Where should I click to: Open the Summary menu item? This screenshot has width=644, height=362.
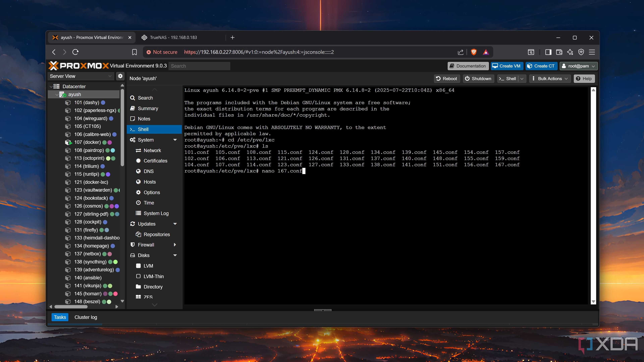click(148, 108)
